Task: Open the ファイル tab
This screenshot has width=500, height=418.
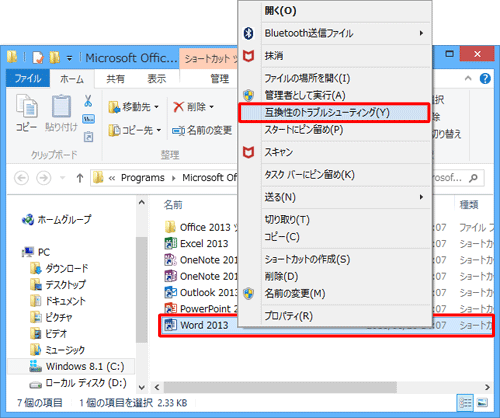Action: point(28,79)
